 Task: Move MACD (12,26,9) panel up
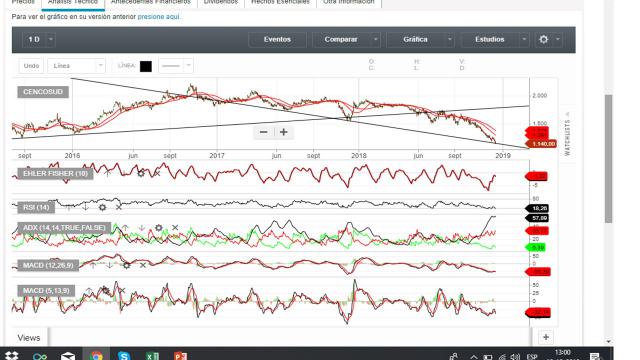point(93,265)
